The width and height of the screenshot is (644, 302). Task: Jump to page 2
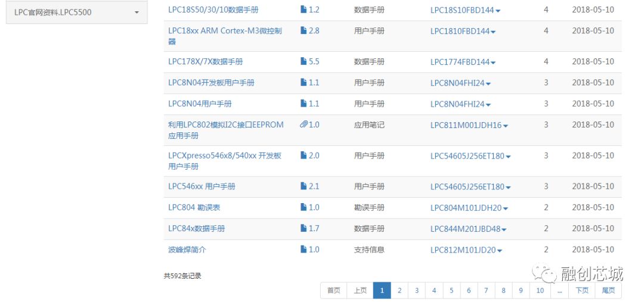(399, 291)
